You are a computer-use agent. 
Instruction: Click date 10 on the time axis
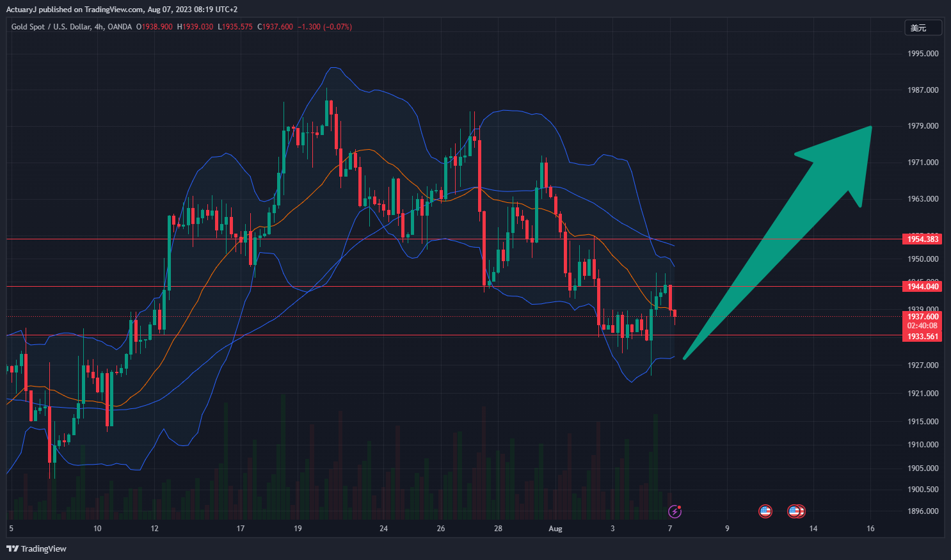pos(97,529)
